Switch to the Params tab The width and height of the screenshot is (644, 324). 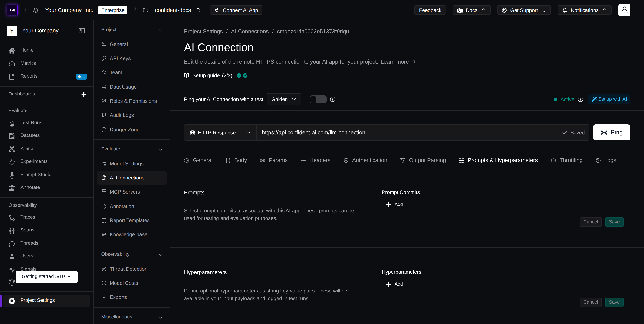[x=274, y=160]
